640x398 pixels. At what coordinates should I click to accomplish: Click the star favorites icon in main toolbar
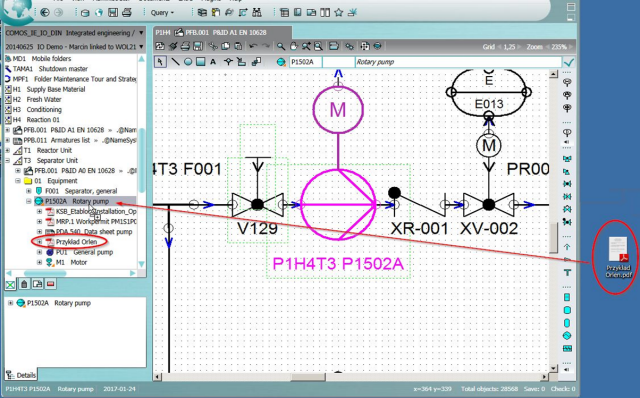pyautogui.click(x=338, y=13)
